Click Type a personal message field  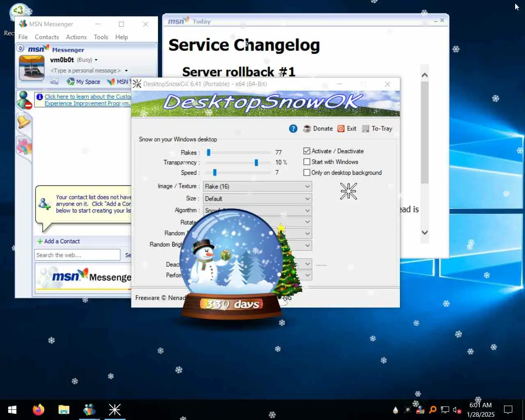(85, 71)
